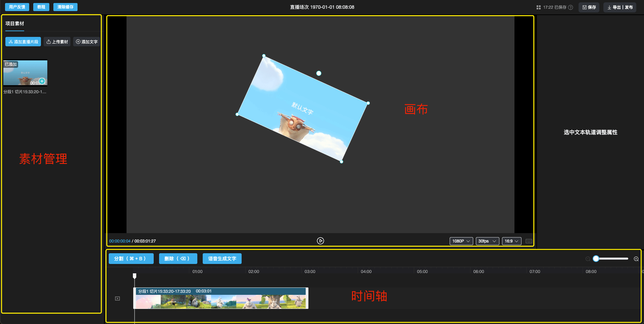Click the 用户反馈 button
The image size is (644, 324).
(x=17, y=7)
